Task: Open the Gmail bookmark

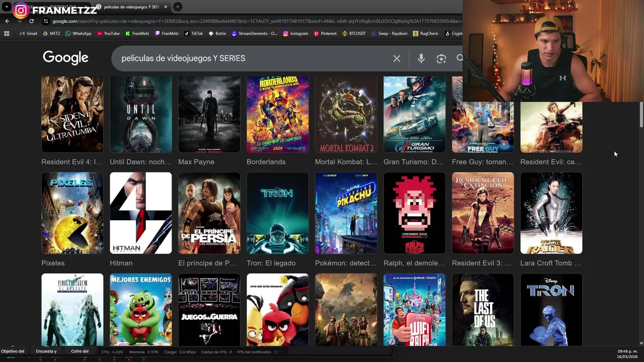Action: 28,34
